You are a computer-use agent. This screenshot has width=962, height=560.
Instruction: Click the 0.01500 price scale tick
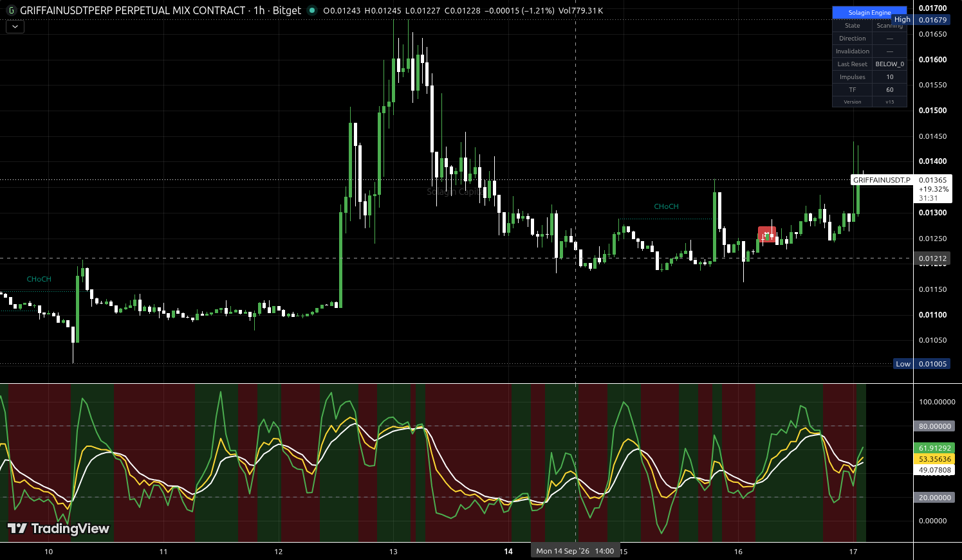pos(932,111)
